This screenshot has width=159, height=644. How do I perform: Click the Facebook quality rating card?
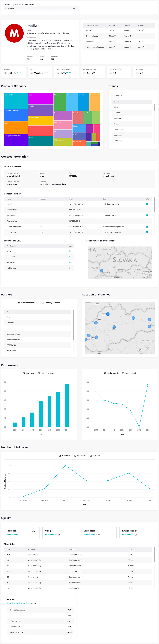(x=22, y=532)
